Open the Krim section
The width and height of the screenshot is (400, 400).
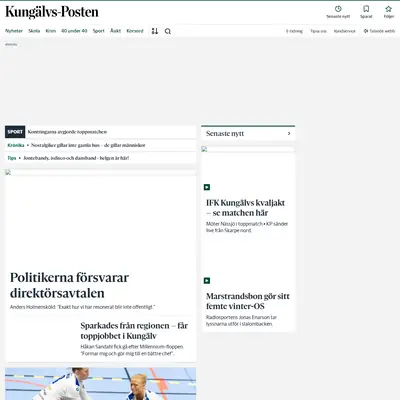(51, 31)
